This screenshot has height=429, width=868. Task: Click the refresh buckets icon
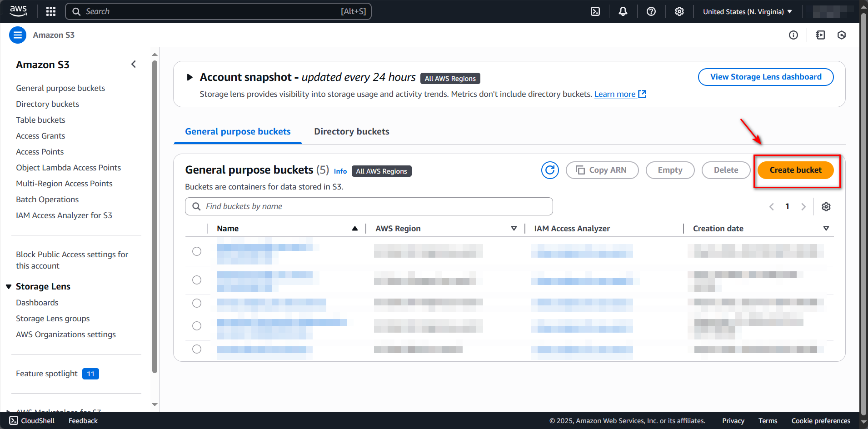(550, 170)
